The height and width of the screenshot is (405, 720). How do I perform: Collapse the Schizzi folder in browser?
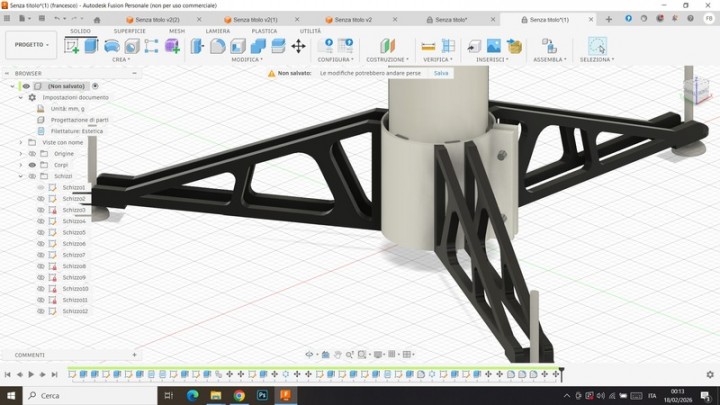coord(20,176)
